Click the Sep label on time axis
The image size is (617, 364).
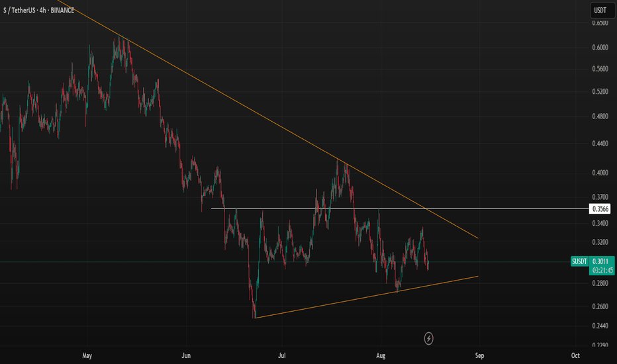[479, 355]
